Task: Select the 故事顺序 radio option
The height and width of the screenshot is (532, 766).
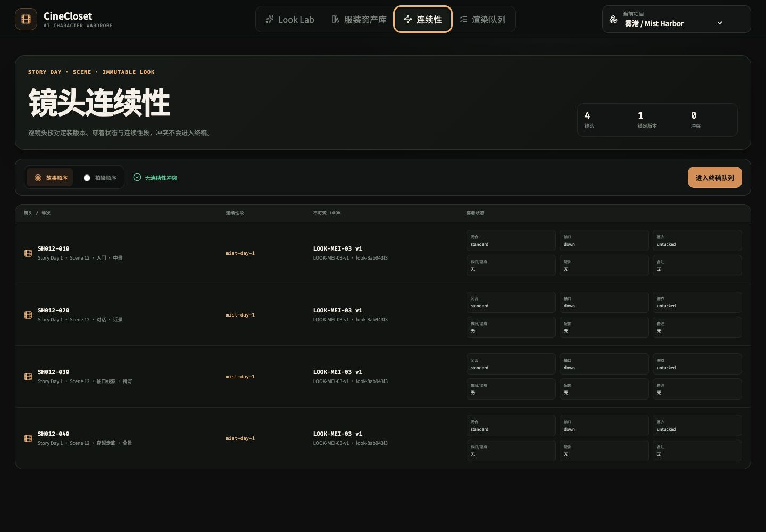Action: tap(50, 178)
